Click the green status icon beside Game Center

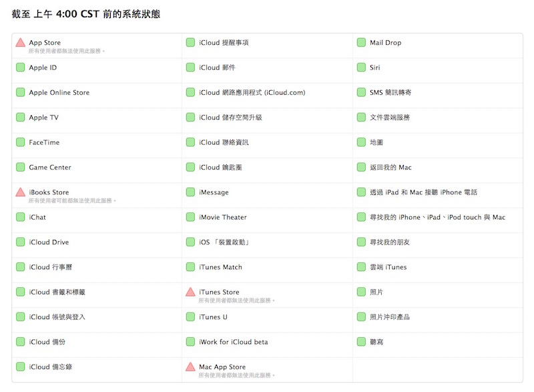[21, 167]
